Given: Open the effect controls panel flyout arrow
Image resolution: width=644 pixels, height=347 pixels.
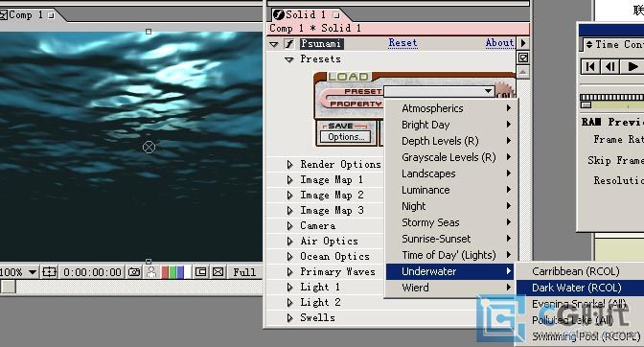Looking at the screenshot, I should pos(523,43).
